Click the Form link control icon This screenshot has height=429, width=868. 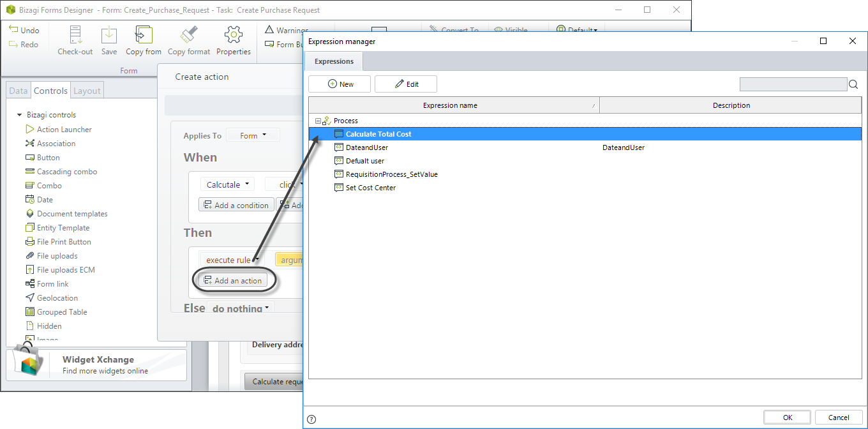pyautogui.click(x=30, y=284)
